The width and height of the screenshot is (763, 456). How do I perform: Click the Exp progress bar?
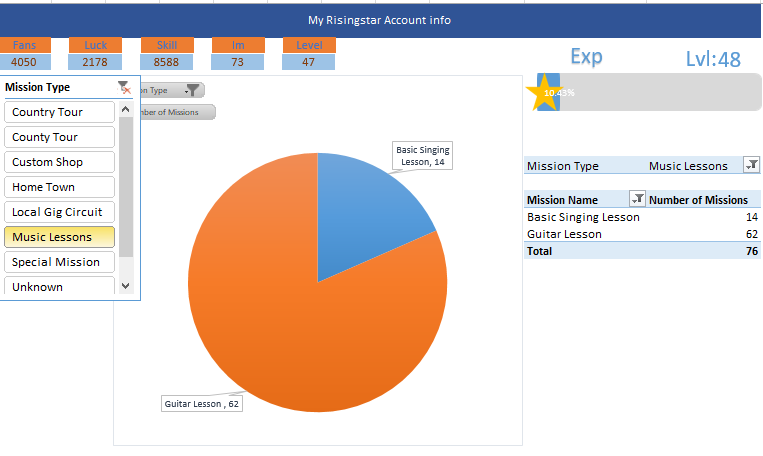[x=649, y=92]
